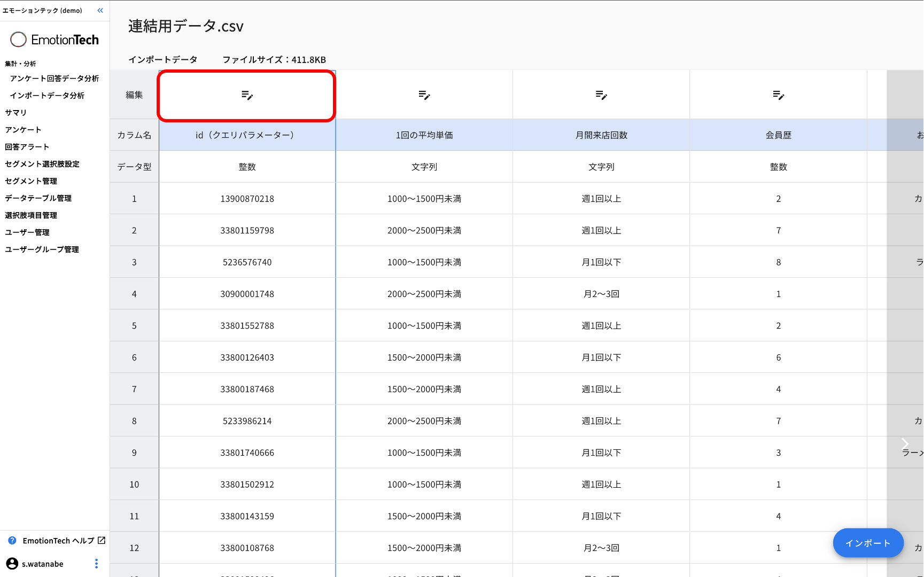This screenshot has width=924, height=577.
Task: Click the EmotionTech logo
Action: tap(55, 40)
